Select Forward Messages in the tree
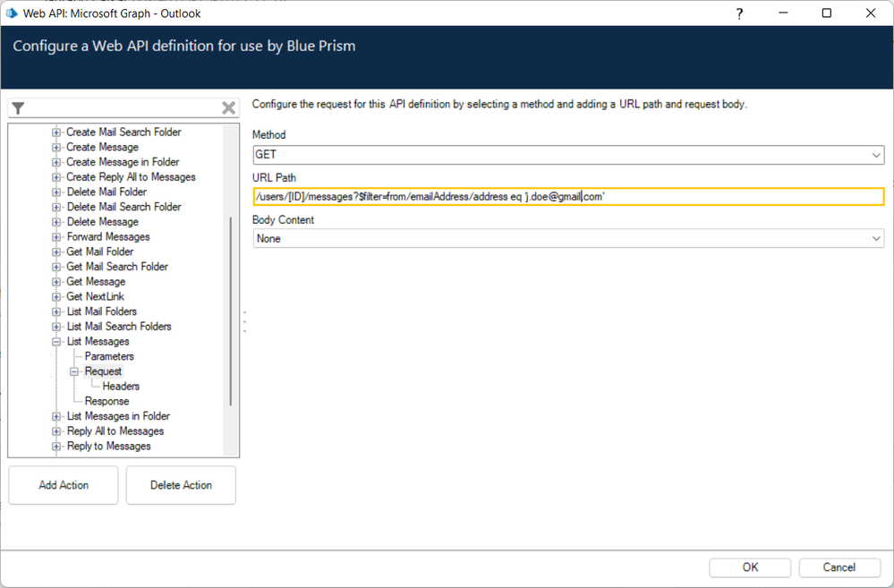 [x=108, y=237]
